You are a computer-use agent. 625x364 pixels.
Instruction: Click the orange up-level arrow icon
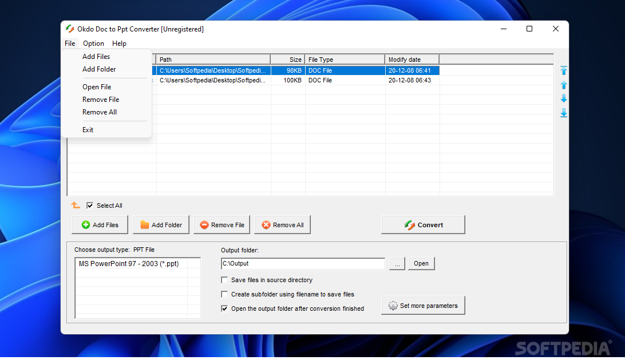(x=76, y=205)
